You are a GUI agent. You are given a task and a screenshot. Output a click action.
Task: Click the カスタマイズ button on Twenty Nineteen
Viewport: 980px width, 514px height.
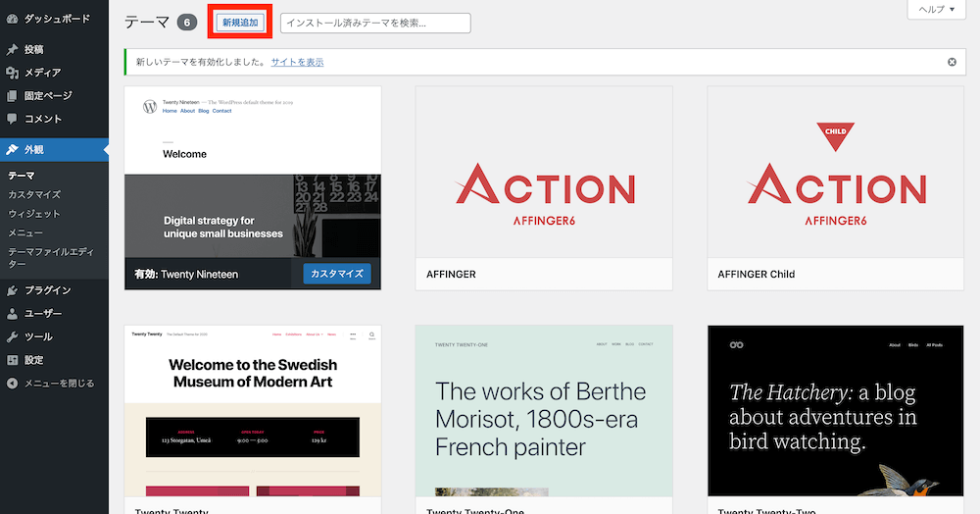click(x=337, y=274)
